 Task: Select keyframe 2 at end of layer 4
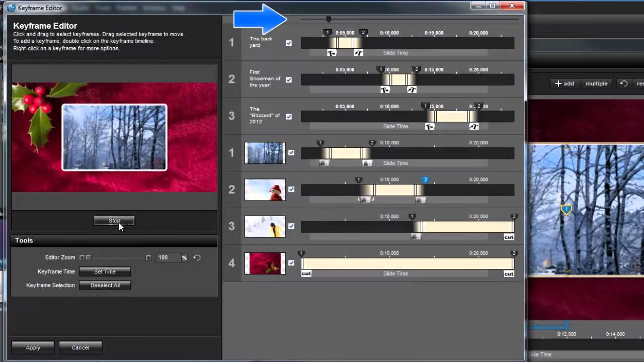point(514,253)
